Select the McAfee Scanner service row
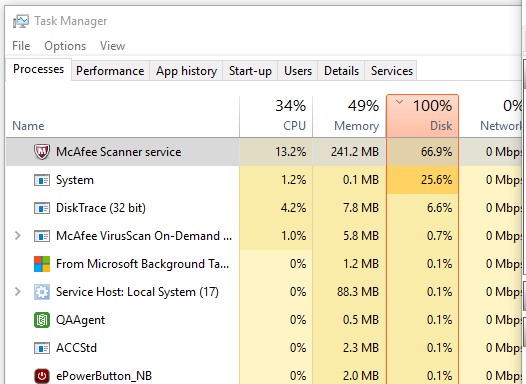Viewport: 526px width, 384px height. (x=264, y=152)
